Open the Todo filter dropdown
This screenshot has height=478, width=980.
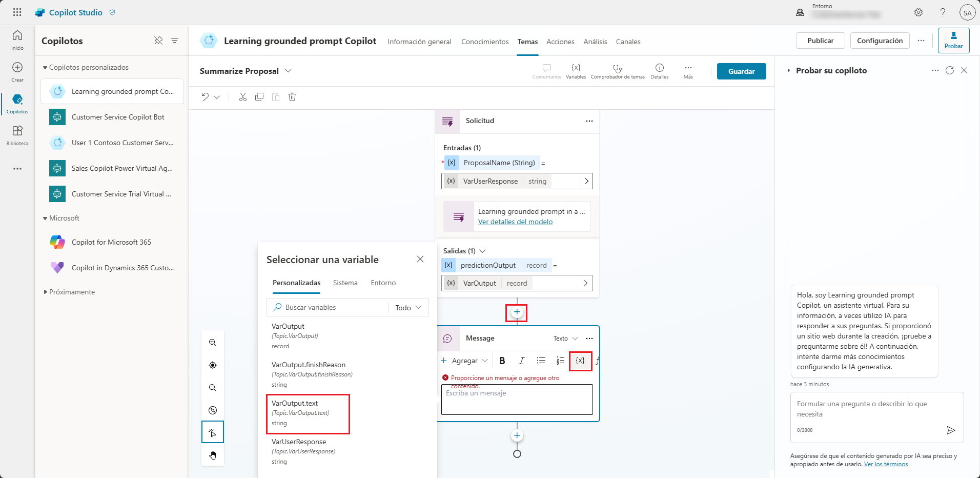tap(408, 307)
